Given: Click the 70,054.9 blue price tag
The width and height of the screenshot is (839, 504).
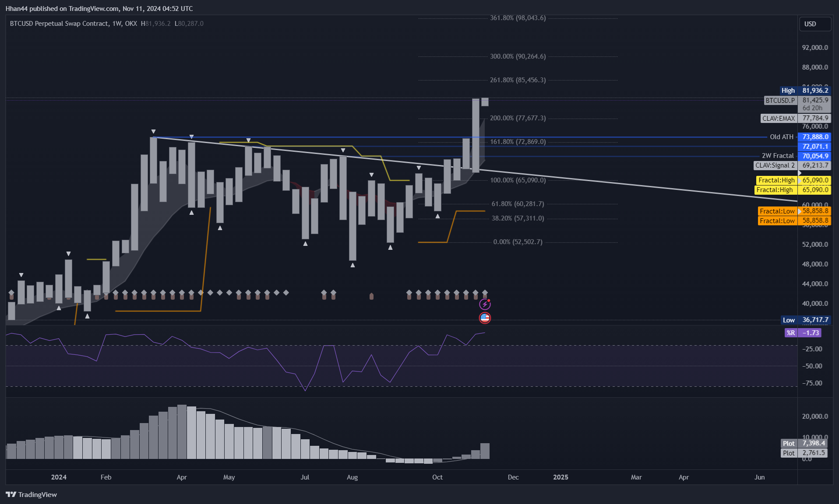Looking at the screenshot, I should [814, 156].
